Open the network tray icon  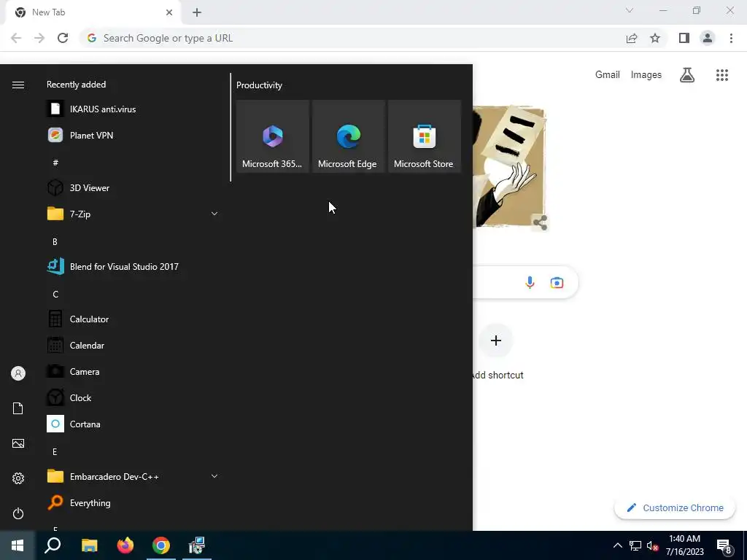[635, 545]
